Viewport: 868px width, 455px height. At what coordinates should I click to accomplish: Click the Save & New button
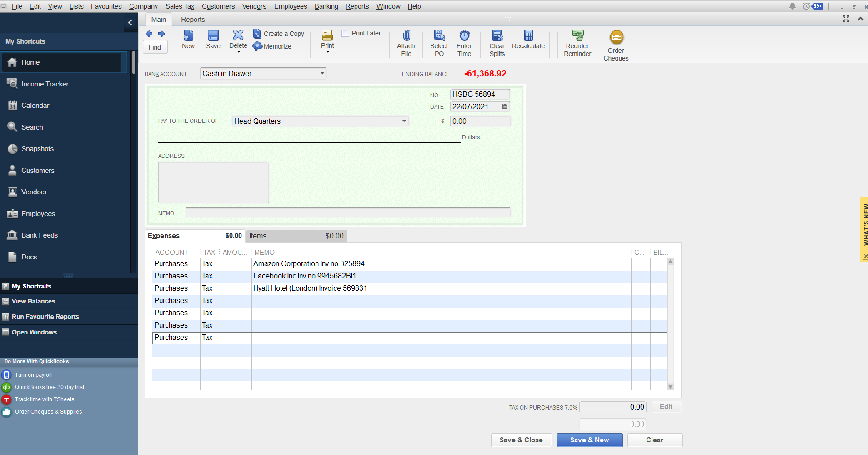coord(589,440)
